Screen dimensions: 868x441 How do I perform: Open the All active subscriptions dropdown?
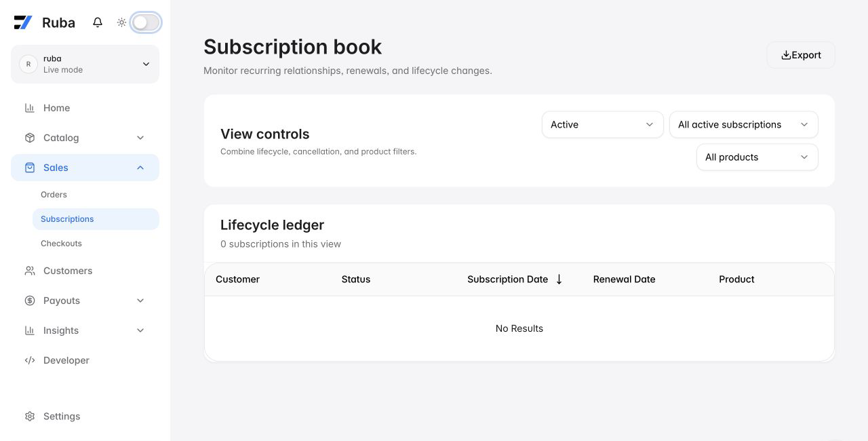coord(743,125)
